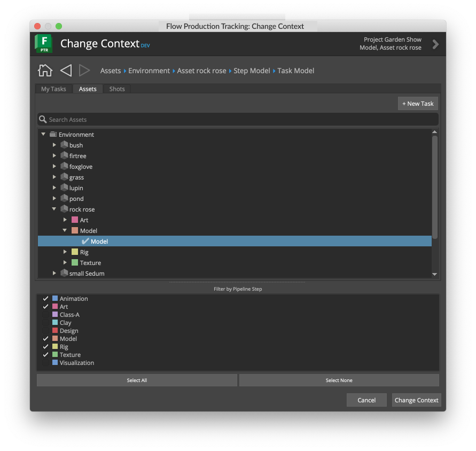Click the Environment breadcrumb
The width and height of the screenshot is (476, 451).
(149, 71)
